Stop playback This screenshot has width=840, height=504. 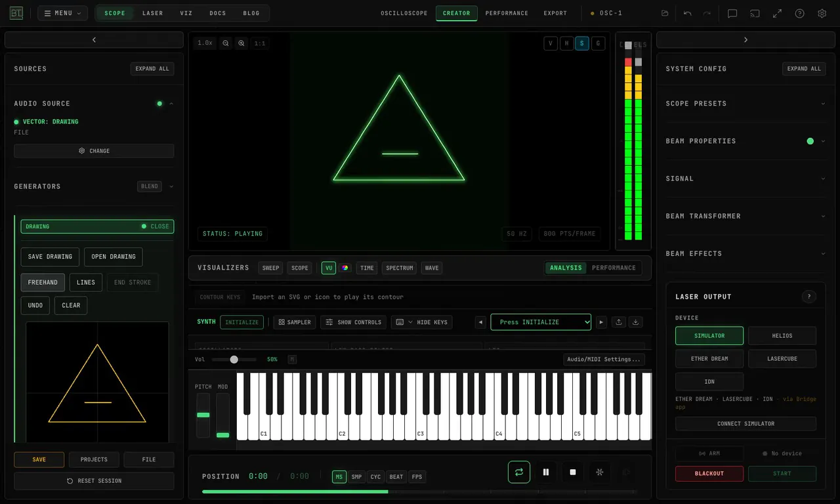[572, 472]
